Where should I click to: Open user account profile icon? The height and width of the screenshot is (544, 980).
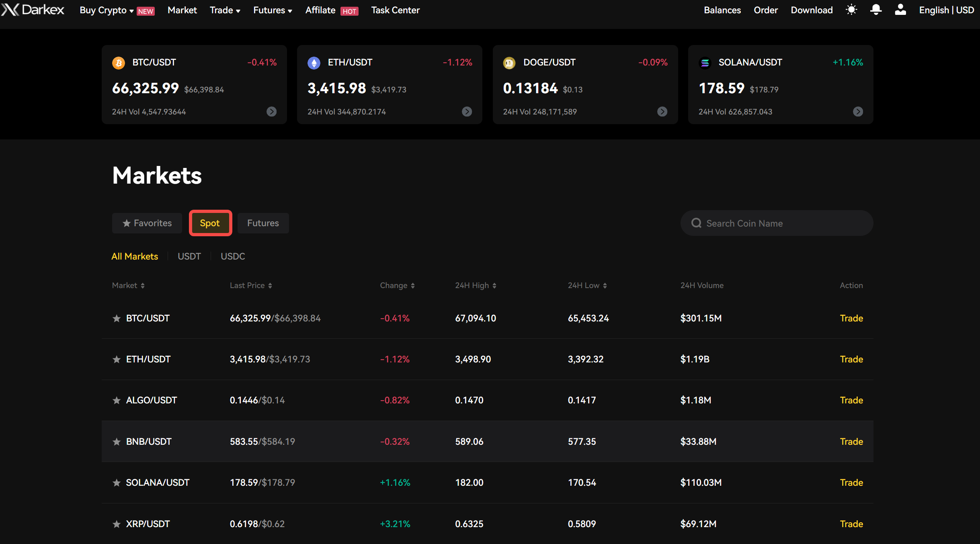900,10
